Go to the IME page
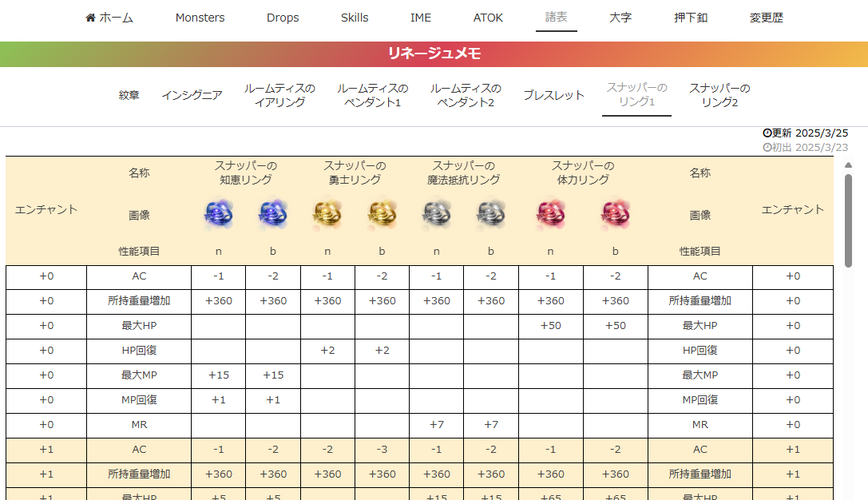Image resolution: width=868 pixels, height=500 pixels. (421, 18)
